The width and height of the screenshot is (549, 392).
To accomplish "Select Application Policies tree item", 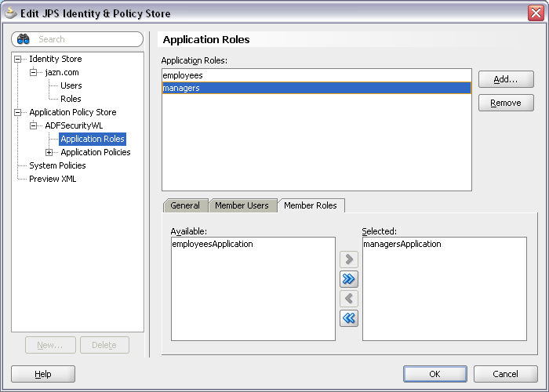I will (96, 152).
